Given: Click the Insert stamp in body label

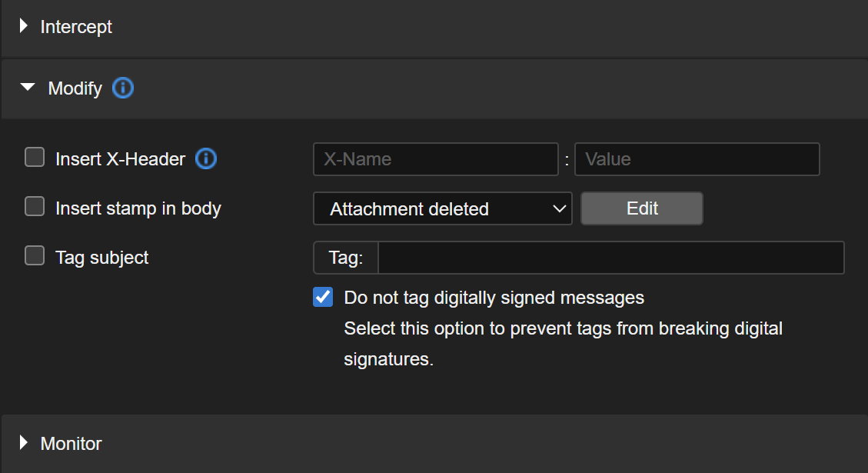Looking at the screenshot, I should pyautogui.click(x=138, y=208).
